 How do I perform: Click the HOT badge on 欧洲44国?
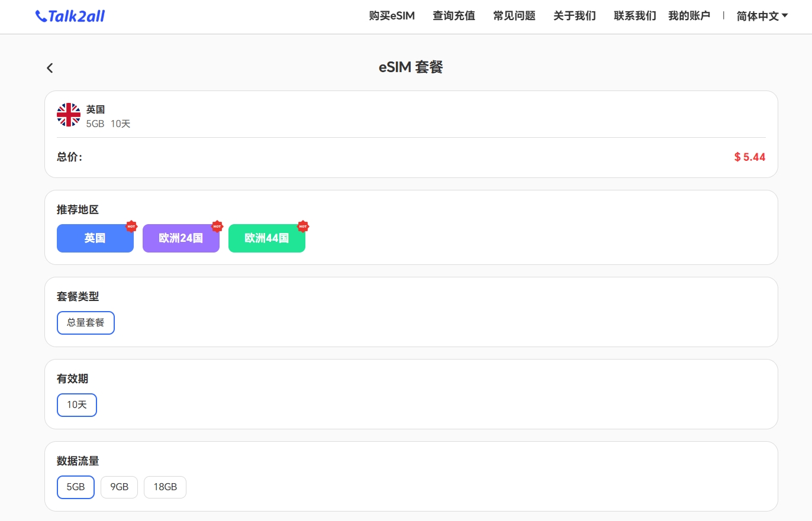303,226
